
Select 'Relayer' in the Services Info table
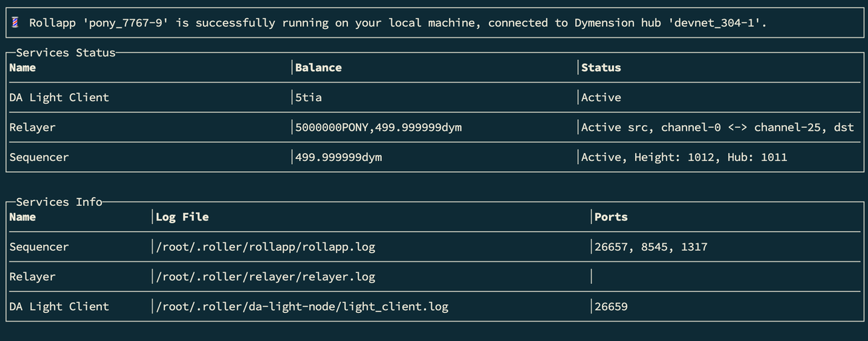[33, 277]
